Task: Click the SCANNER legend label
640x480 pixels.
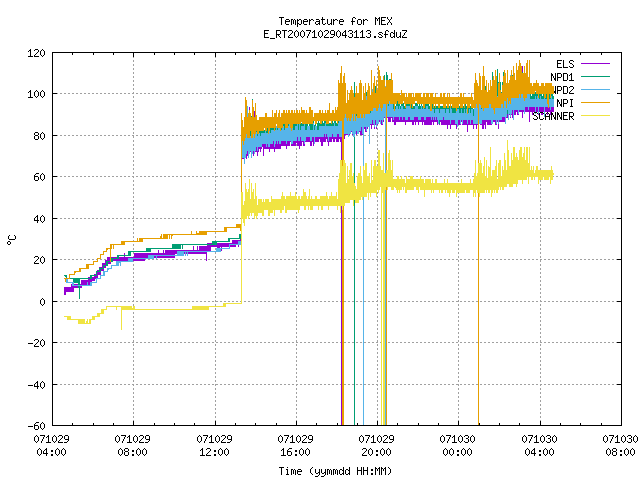Action: [x=553, y=116]
